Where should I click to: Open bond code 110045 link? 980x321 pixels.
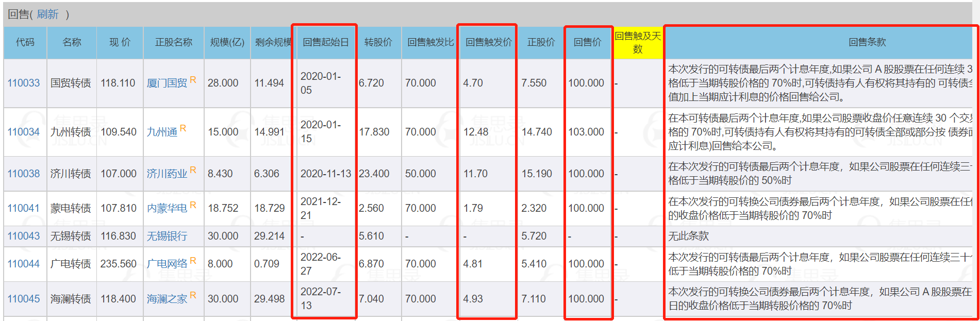click(23, 299)
